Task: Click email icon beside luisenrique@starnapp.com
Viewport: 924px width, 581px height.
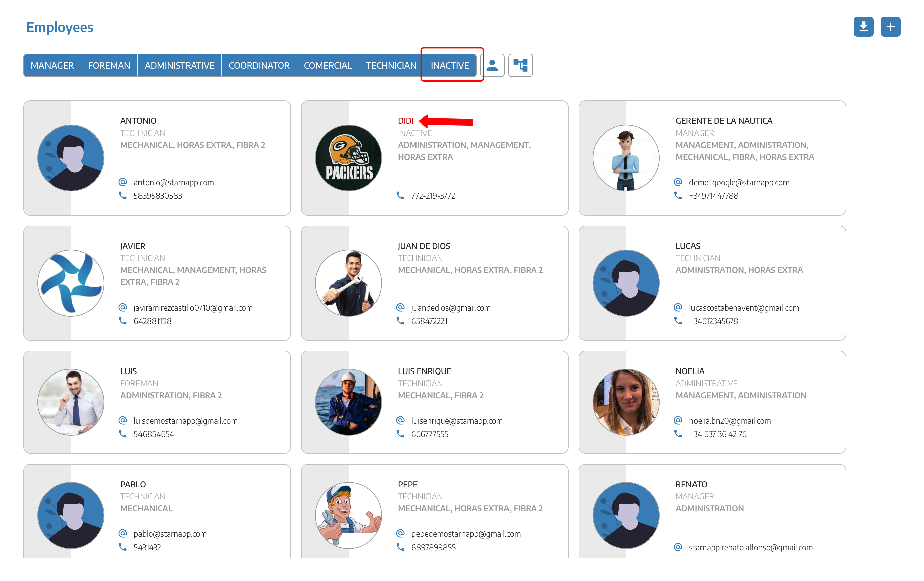Action: (400, 420)
